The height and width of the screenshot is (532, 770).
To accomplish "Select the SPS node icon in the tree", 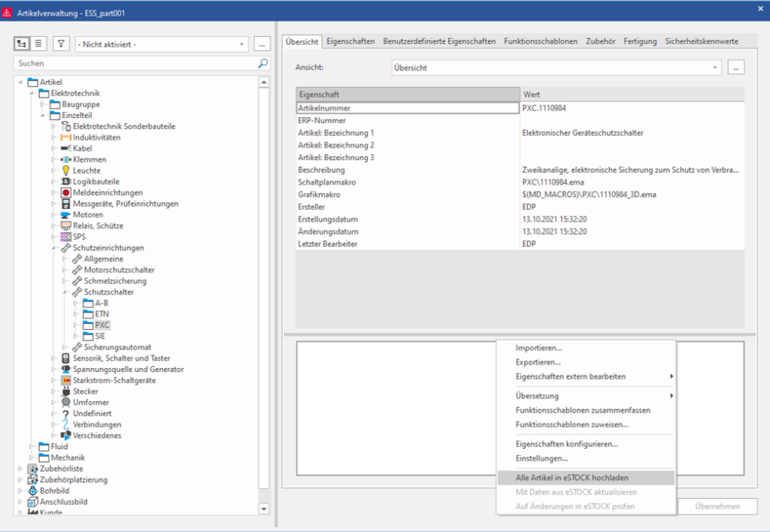I will coord(67,237).
